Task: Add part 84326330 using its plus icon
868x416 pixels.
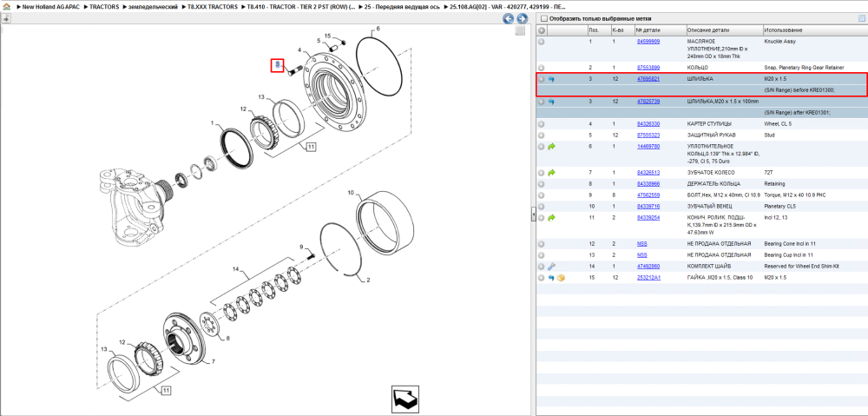Action: coord(542,124)
